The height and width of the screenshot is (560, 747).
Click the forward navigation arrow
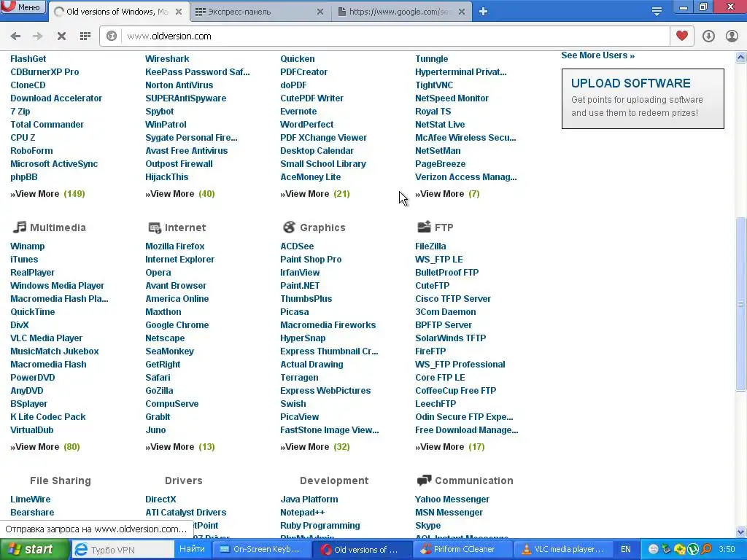click(x=38, y=36)
